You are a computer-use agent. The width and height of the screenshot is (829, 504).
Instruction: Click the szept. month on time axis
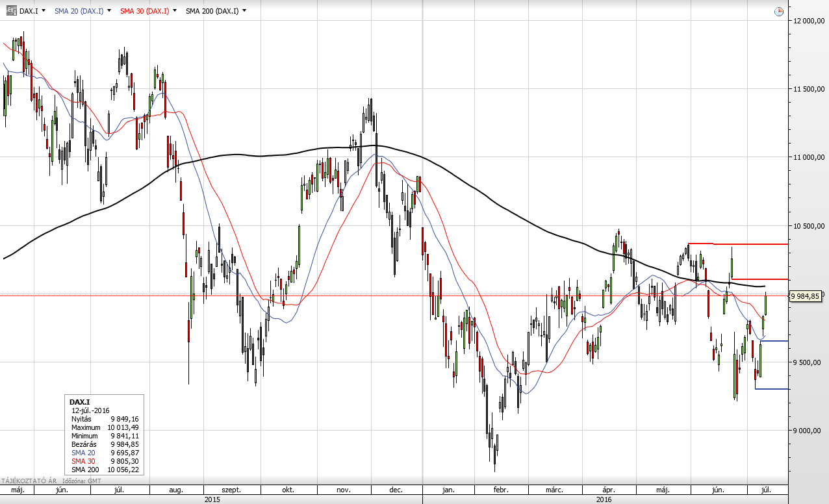(231, 490)
